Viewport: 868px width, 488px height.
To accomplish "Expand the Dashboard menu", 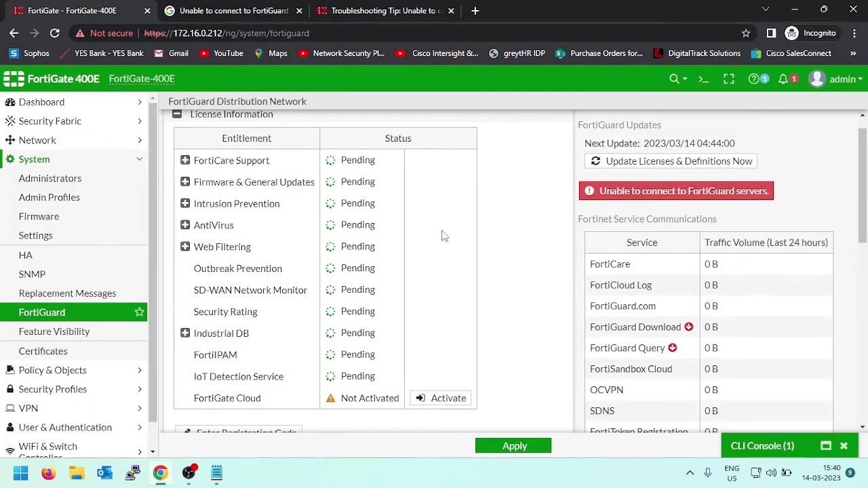I will [73, 102].
